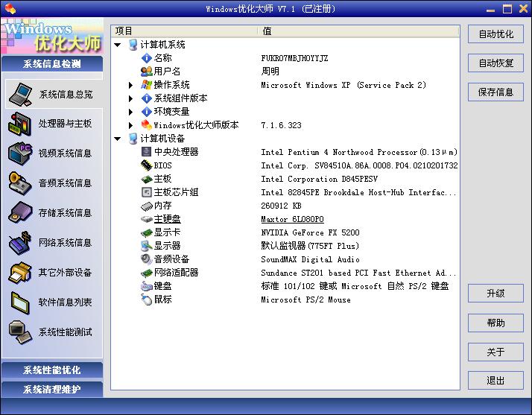This screenshot has width=532, height=415.
Task: Select the Intel Corporation D845PESV value
Action: pos(319,179)
